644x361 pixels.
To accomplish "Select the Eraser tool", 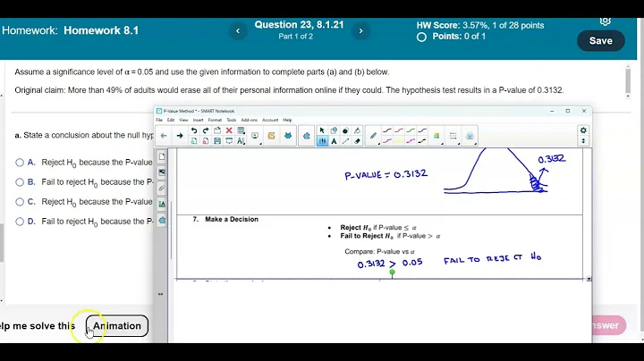I will 357,140.
